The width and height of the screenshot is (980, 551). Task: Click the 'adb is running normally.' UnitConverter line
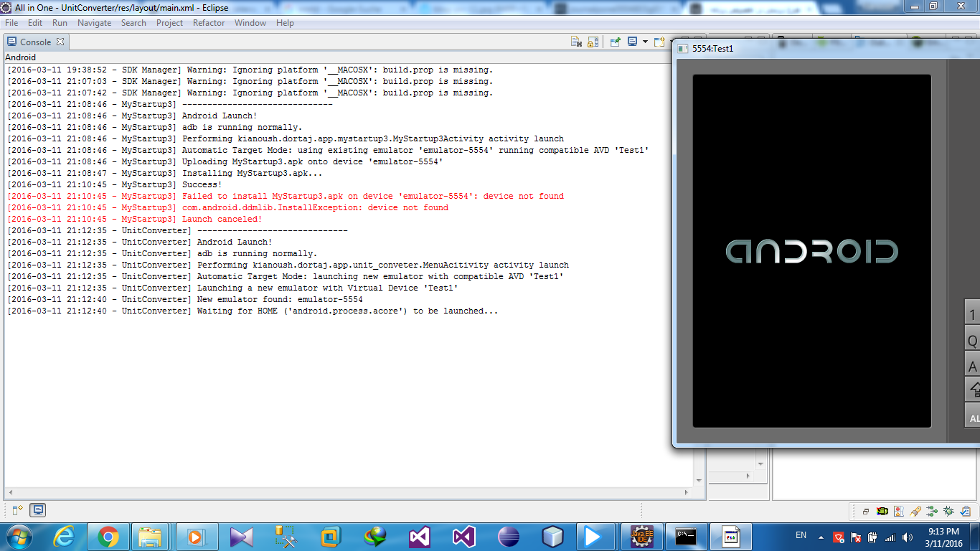pos(162,253)
